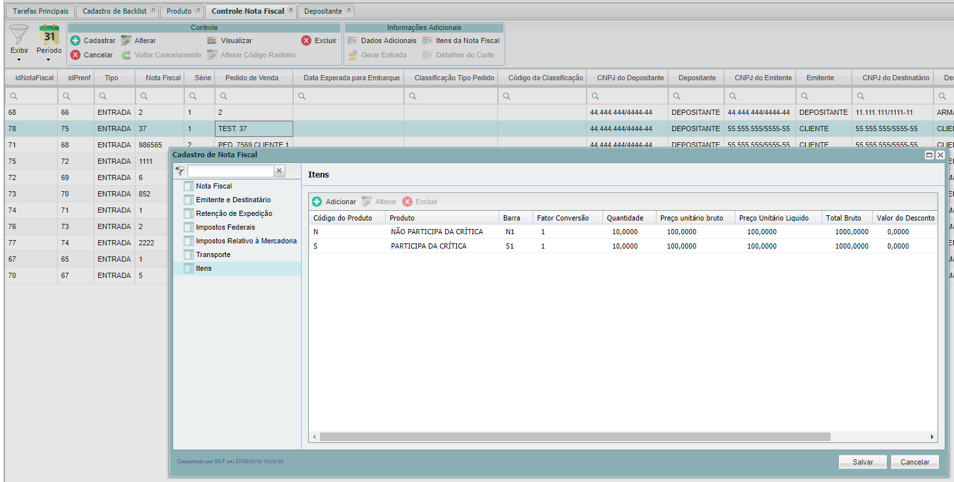Open the Período calendar dropdown
Viewport: 954px width, 482px height.
tap(49, 60)
